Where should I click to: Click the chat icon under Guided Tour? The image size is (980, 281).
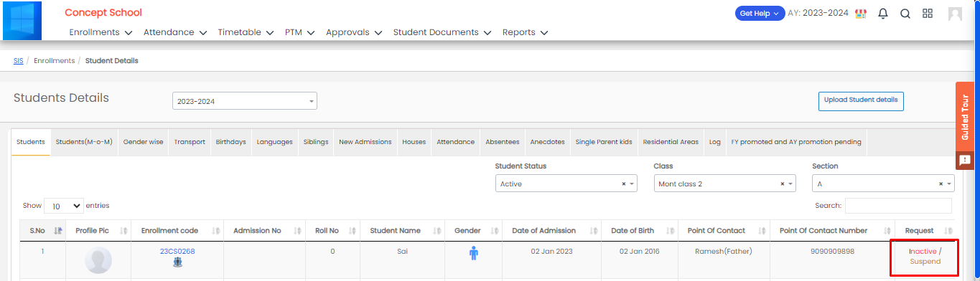pos(965,160)
